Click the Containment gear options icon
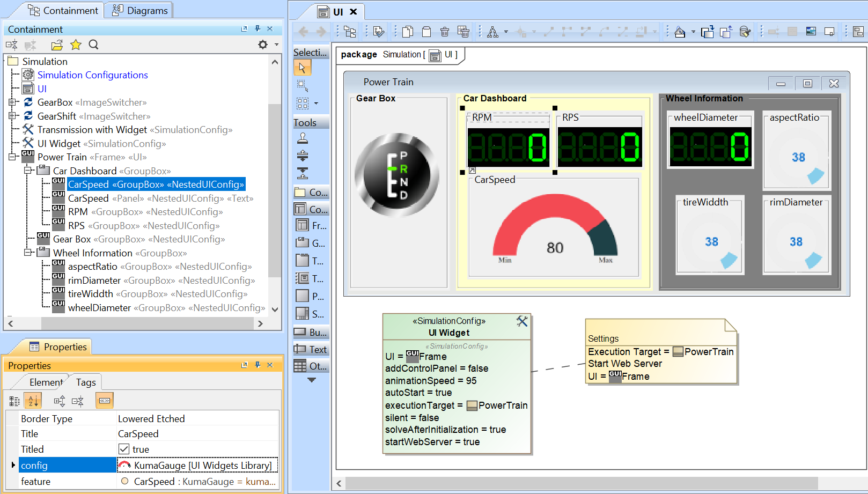 tap(263, 45)
